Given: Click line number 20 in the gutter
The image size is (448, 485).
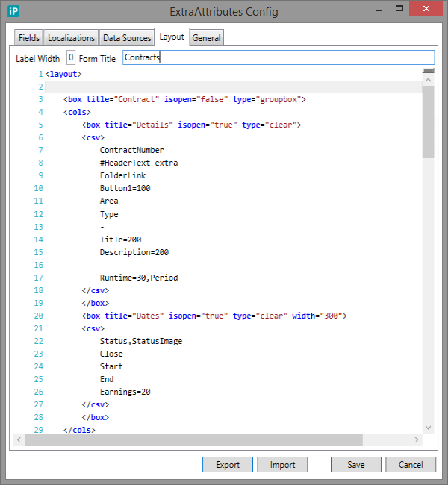Looking at the screenshot, I should pyautogui.click(x=38, y=316).
